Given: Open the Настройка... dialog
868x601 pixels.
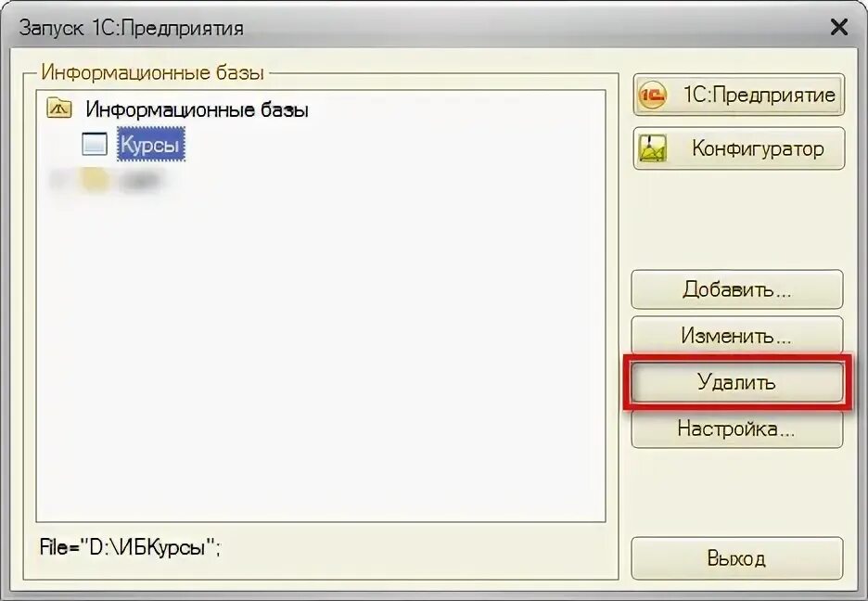Looking at the screenshot, I should pos(737,428).
